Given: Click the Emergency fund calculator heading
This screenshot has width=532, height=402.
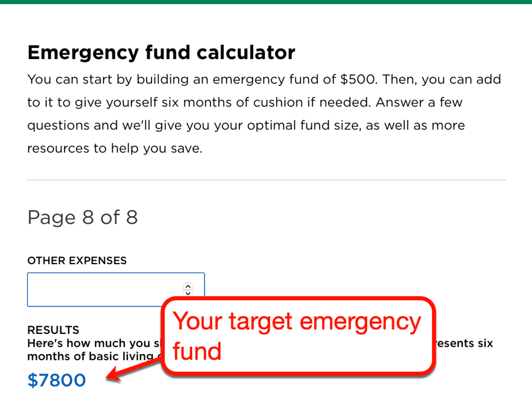Looking at the screenshot, I should [x=161, y=52].
